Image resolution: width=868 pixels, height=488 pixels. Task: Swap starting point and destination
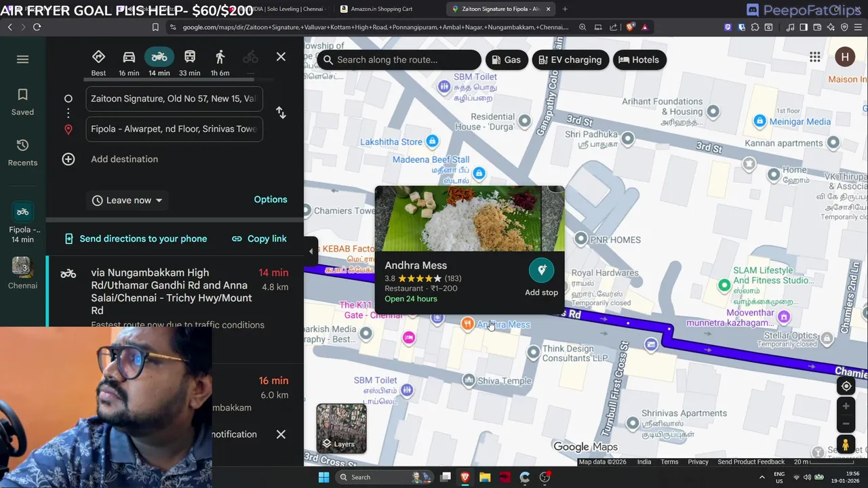click(x=281, y=113)
